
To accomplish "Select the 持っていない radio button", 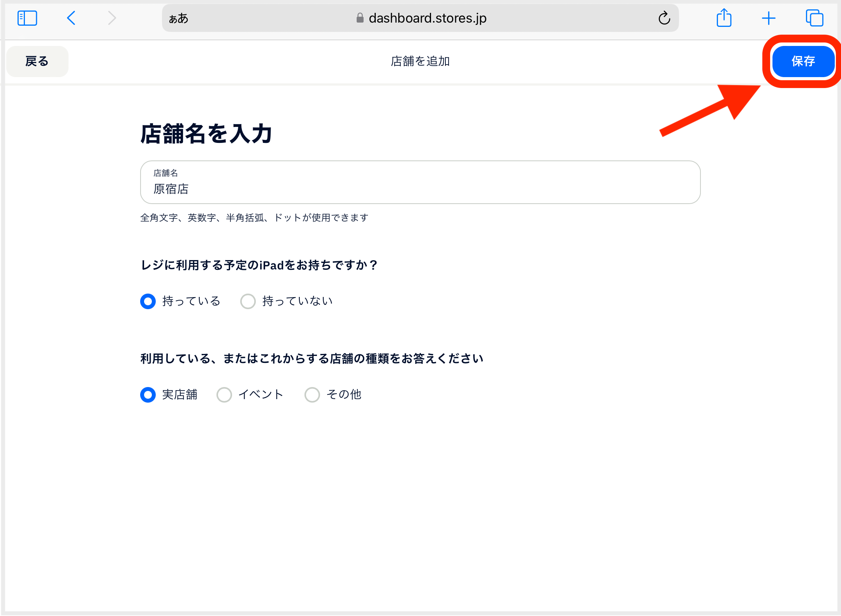I will coord(248,301).
